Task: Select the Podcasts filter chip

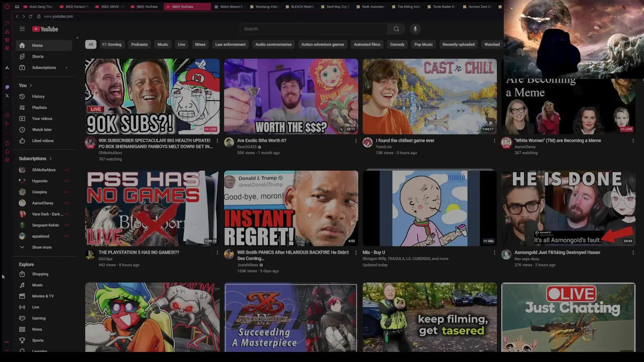Action: [x=139, y=44]
